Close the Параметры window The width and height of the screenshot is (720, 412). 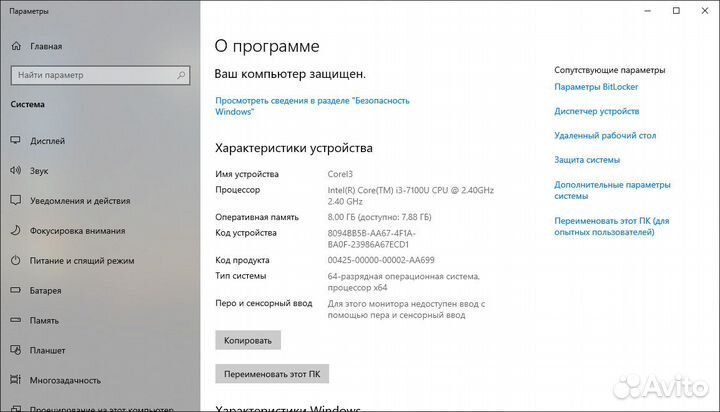(x=705, y=11)
